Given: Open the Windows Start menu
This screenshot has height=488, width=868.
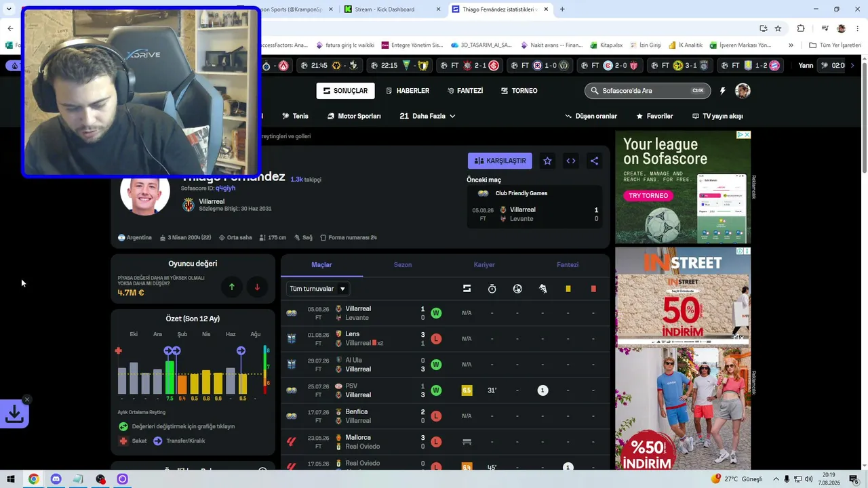Looking at the screenshot, I should click(11, 479).
